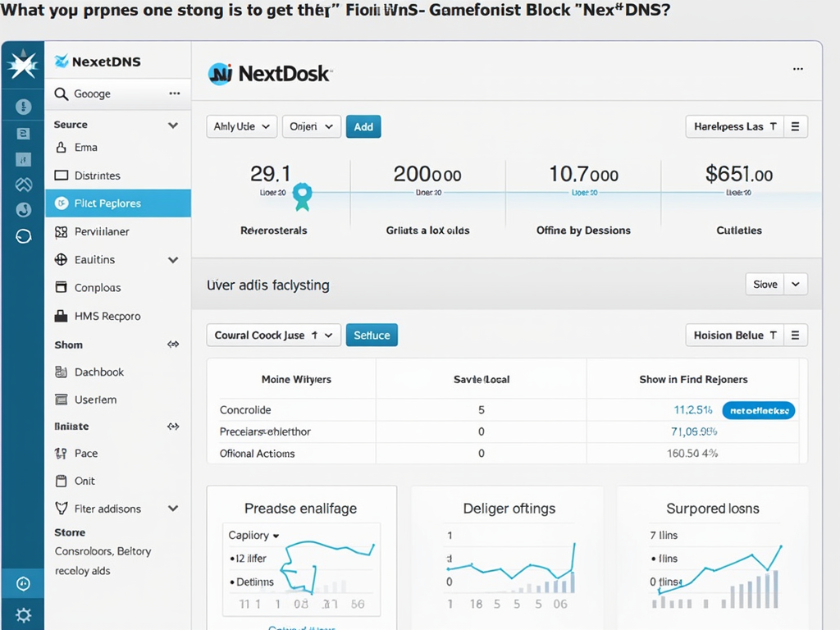The image size is (840, 630).
Task: Click the Surpored losns chart card
Action: [x=713, y=557]
